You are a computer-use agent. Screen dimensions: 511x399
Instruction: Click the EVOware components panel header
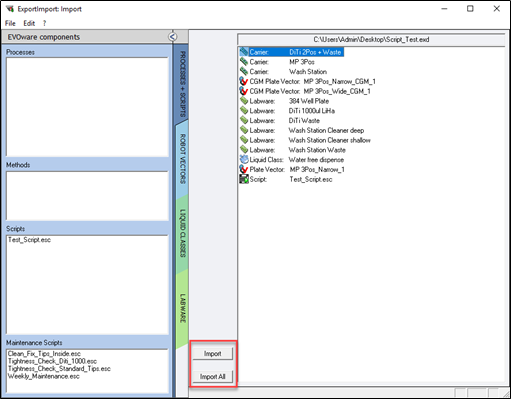pyautogui.click(x=88, y=37)
